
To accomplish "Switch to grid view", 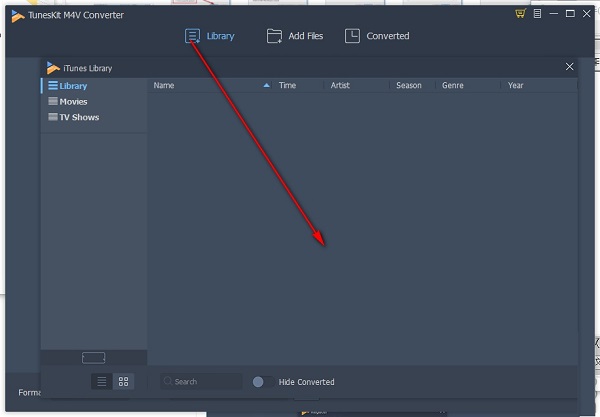I will 123,381.
